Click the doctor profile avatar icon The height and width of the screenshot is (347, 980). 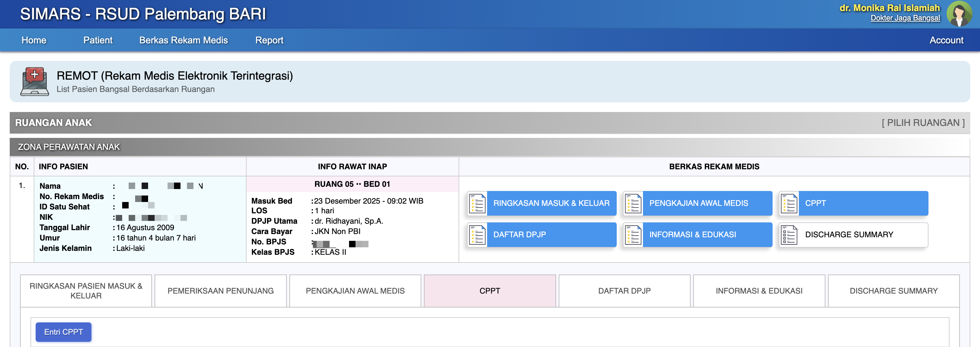point(959,14)
